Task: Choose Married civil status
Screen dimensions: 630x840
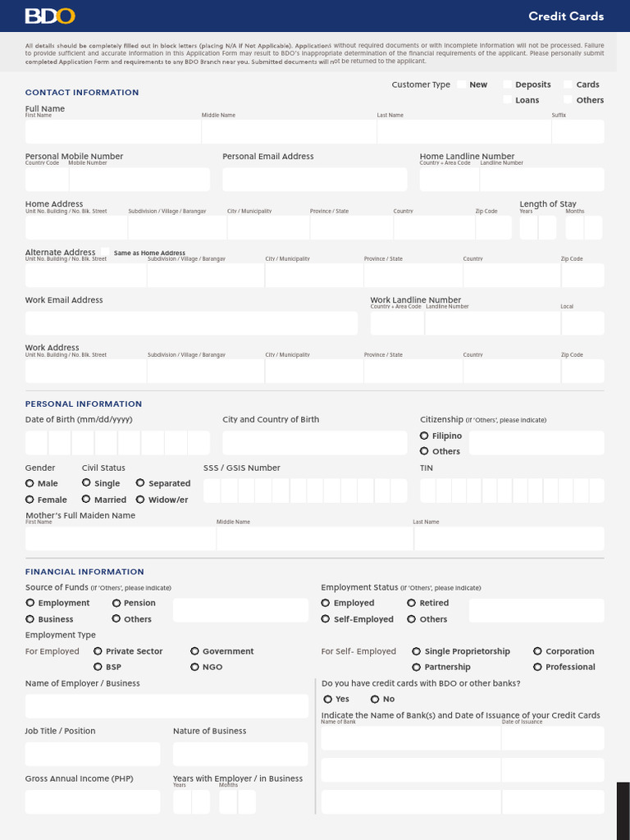Action: pos(86,499)
